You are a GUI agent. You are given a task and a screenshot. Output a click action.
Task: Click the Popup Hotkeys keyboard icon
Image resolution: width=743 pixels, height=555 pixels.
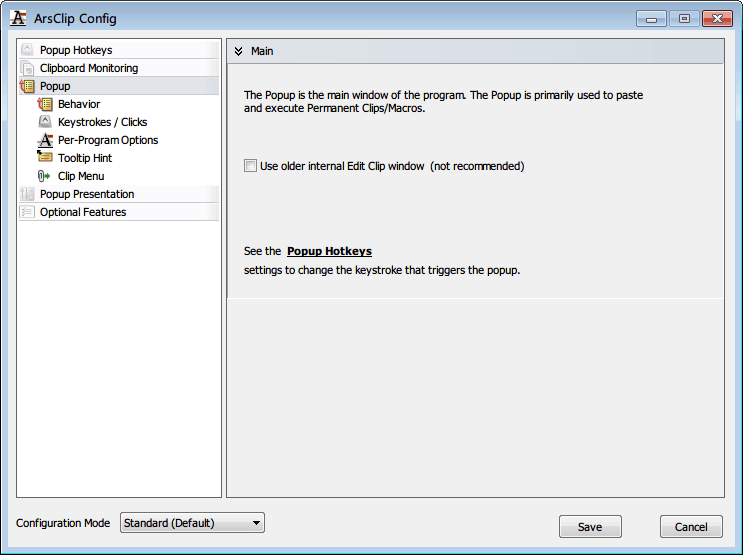coord(27,50)
